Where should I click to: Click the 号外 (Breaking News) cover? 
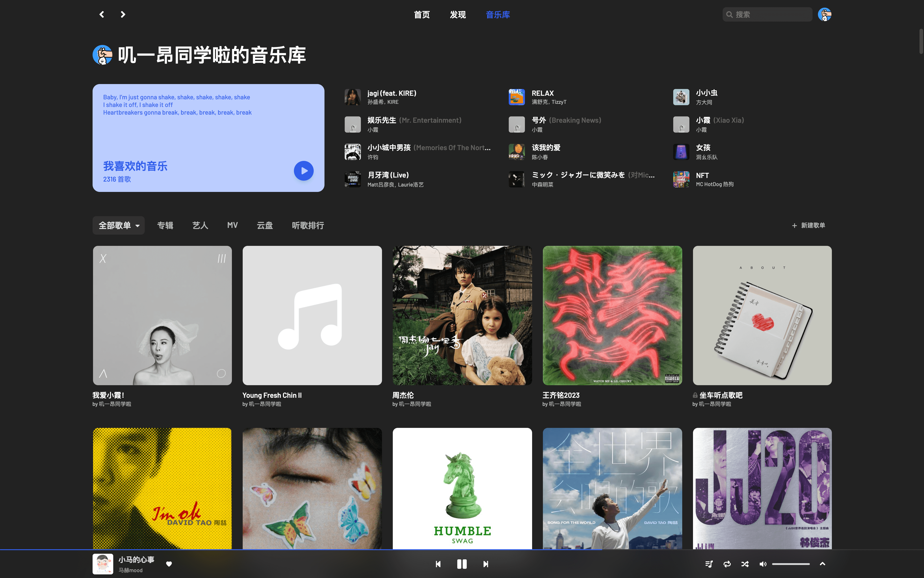pos(517,125)
